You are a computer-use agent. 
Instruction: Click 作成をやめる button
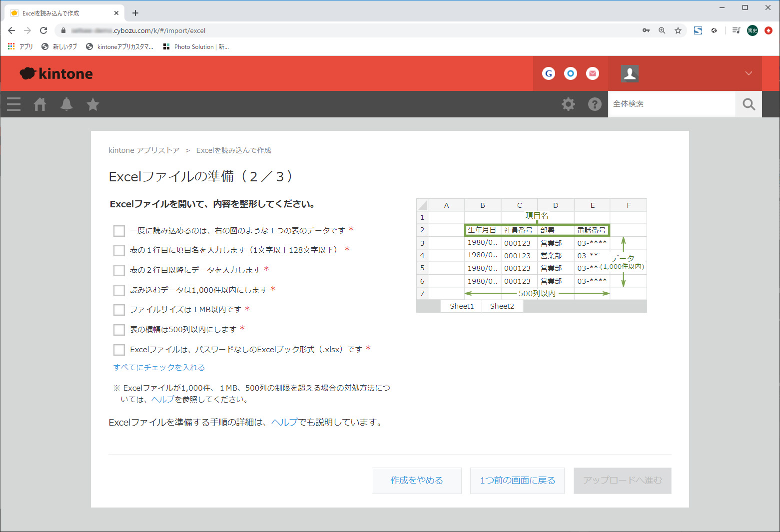tap(417, 481)
